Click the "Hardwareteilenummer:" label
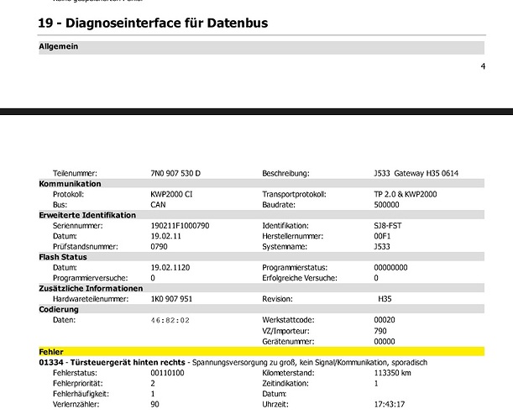The width and height of the screenshot is (513, 420). click(x=91, y=299)
